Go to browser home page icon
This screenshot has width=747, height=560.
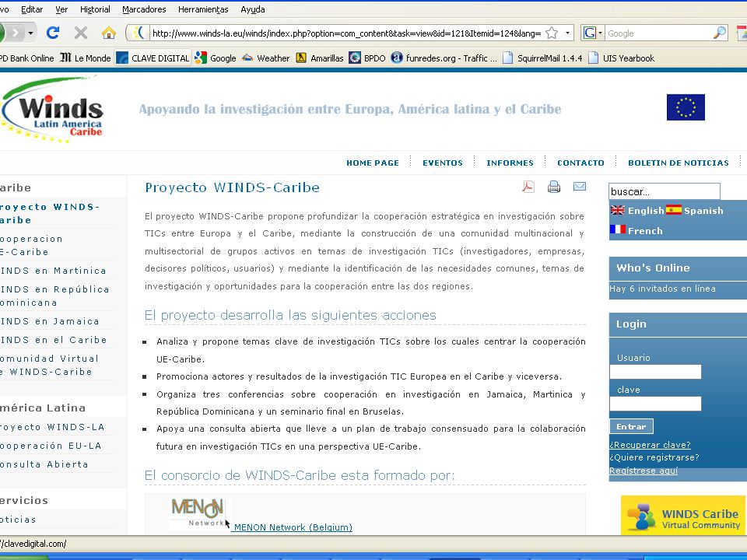109,33
